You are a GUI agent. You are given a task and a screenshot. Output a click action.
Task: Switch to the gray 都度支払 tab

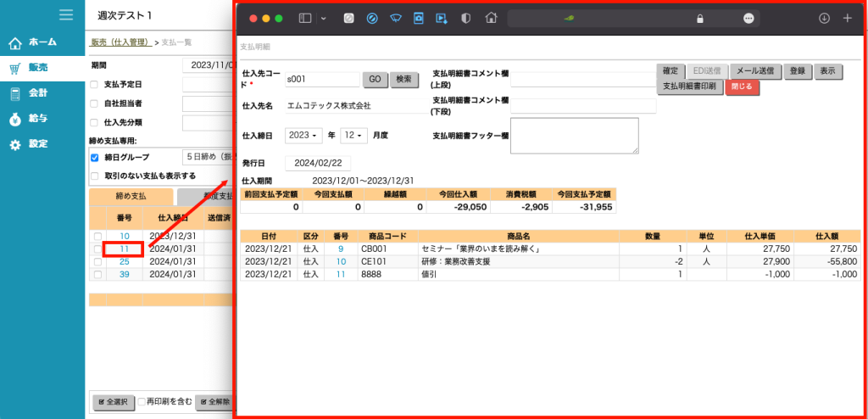pos(203,196)
